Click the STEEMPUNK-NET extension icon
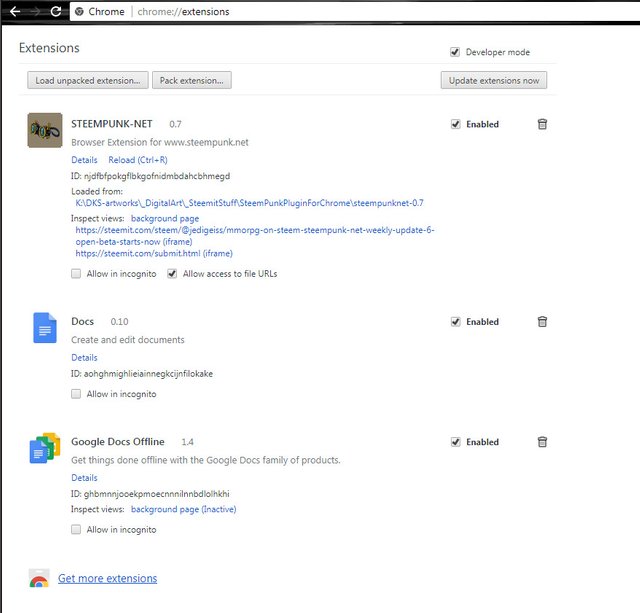The width and height of the screenshot is (640, 613). pos(45,130)
